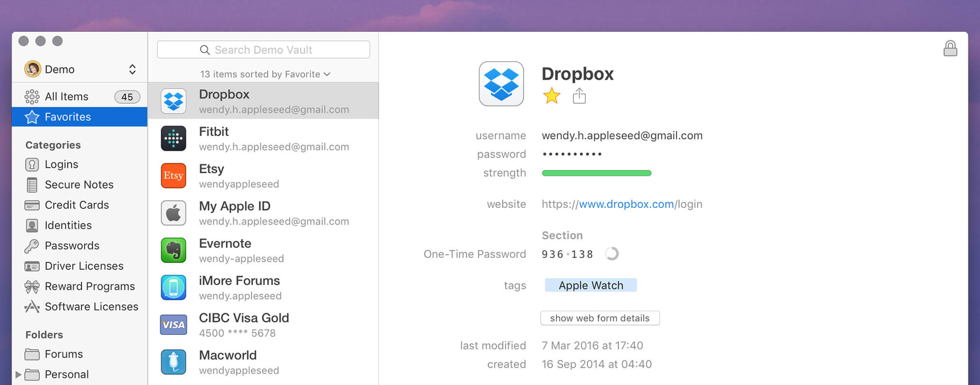Open All Items in the sidebar
The height and width of the screenshot is (385, 980).
click(x=80, y=97)
